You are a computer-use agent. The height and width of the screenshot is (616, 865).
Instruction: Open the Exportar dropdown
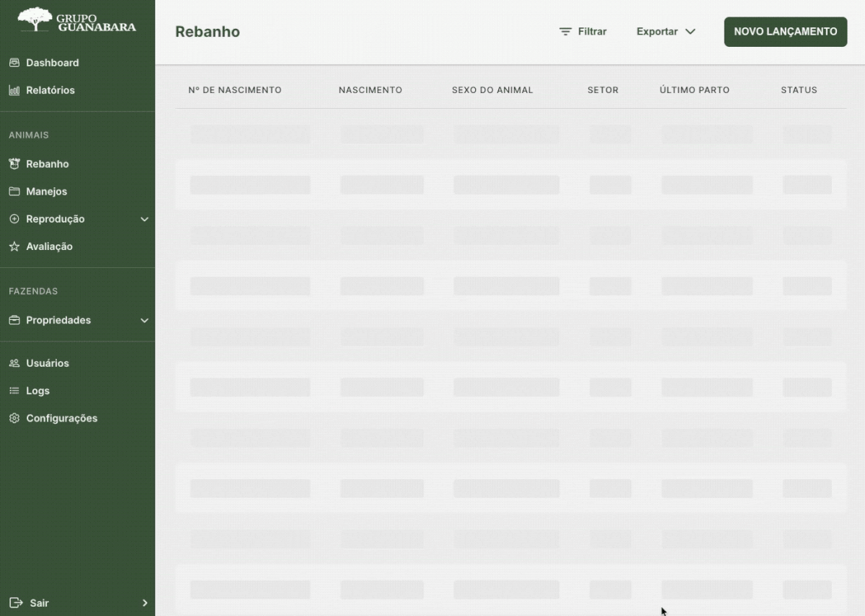pos(665,32)
